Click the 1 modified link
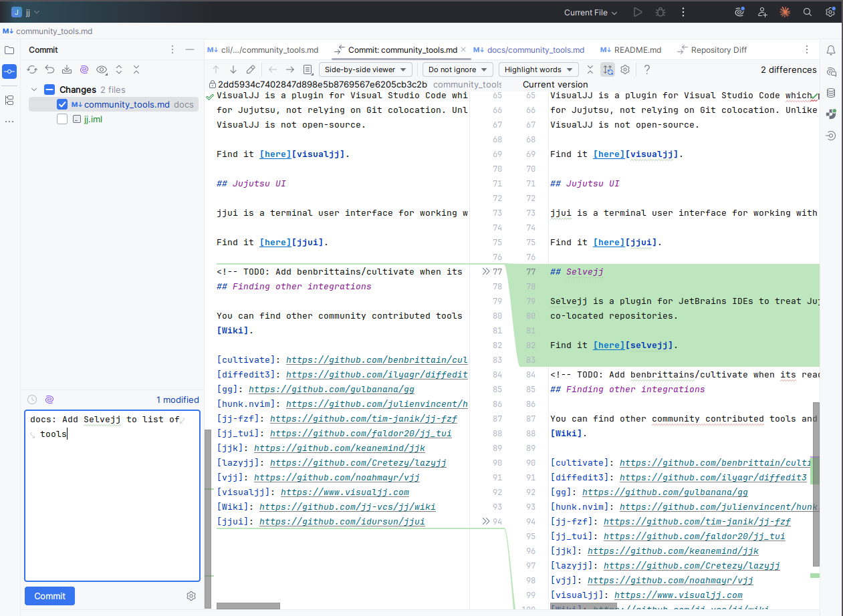This screenshot has width=843, height=616. pyautogui.click(x=178, y=400)
